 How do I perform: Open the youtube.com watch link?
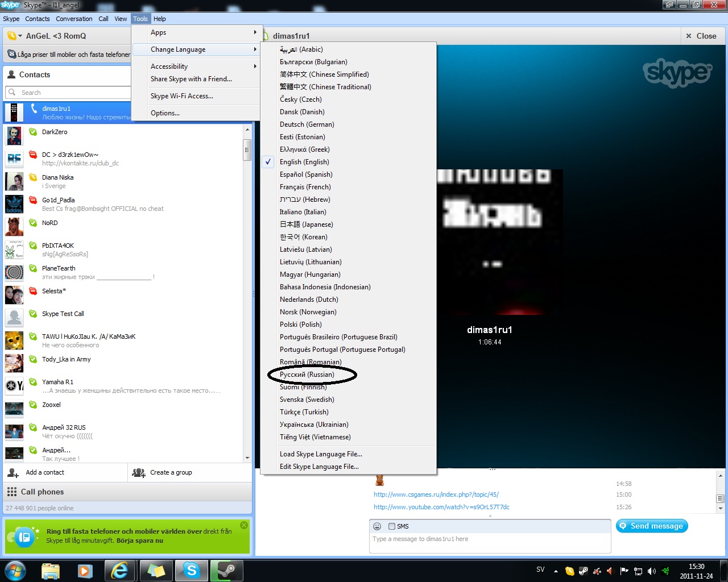[x=441, y=507]
